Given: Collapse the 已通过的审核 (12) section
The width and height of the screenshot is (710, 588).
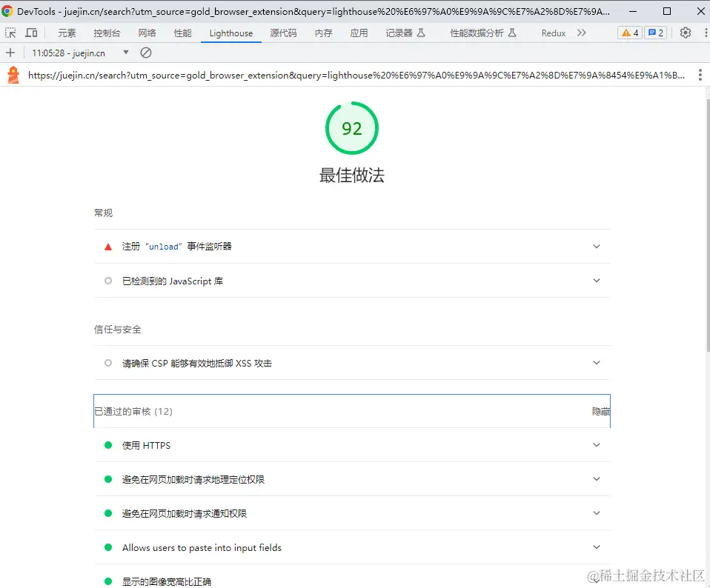Looking at the screenshot, I should (x=352, y=411).
